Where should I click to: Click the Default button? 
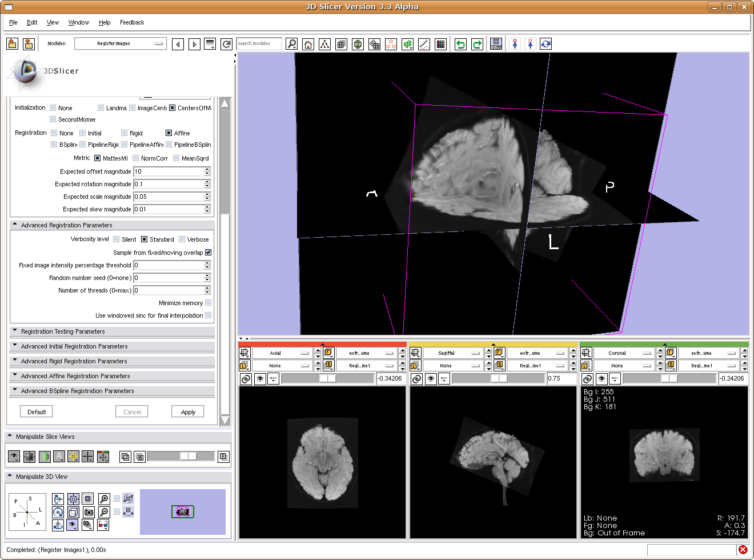click(x=37, y=412)
